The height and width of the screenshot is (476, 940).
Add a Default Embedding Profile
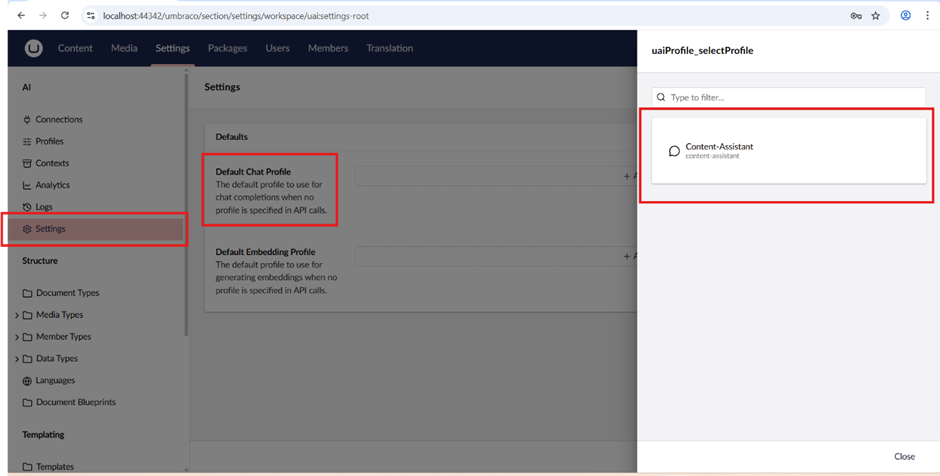coord(496,256)
